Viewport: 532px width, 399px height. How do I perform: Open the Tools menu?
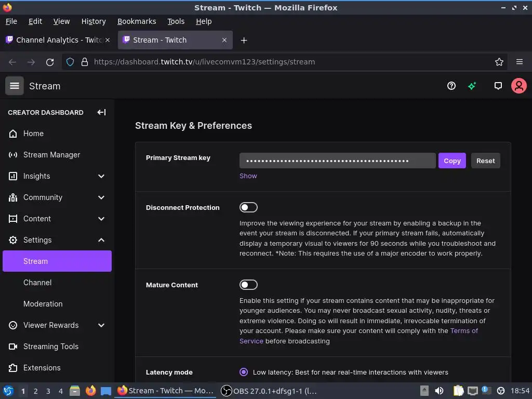pos(176,21)
